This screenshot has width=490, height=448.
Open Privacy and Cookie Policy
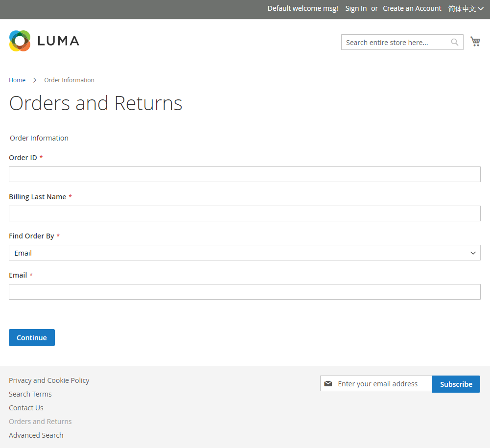[49, 380]
